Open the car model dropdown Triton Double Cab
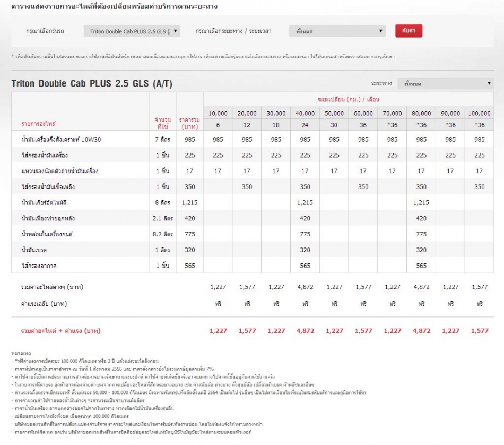Screen dimensions: 504x445 point(132,31)
